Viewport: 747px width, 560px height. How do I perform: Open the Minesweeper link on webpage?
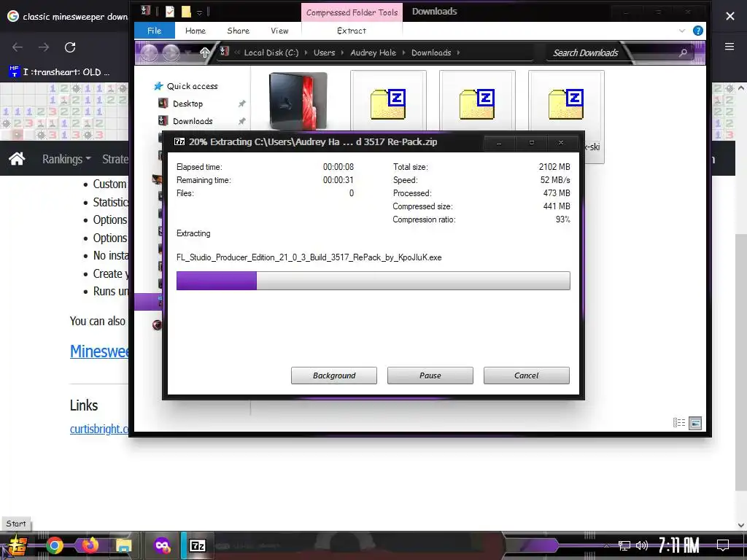(99, 351)
